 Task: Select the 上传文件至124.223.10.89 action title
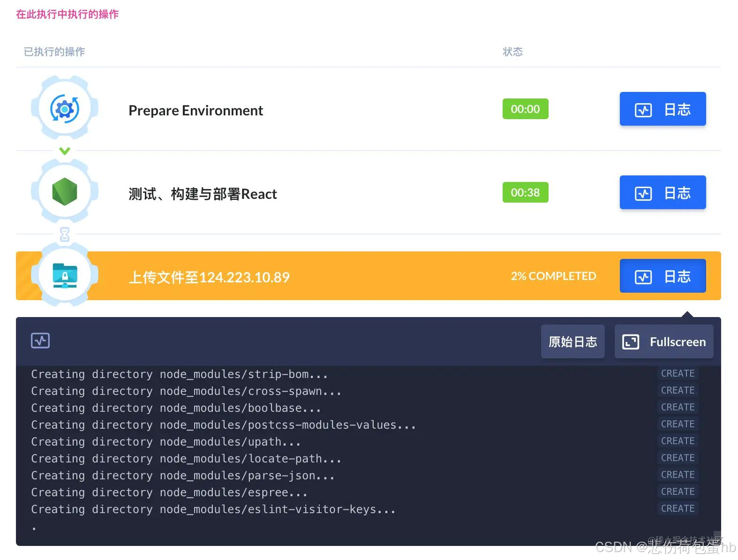pyautogui.click(x=209, y=277)
